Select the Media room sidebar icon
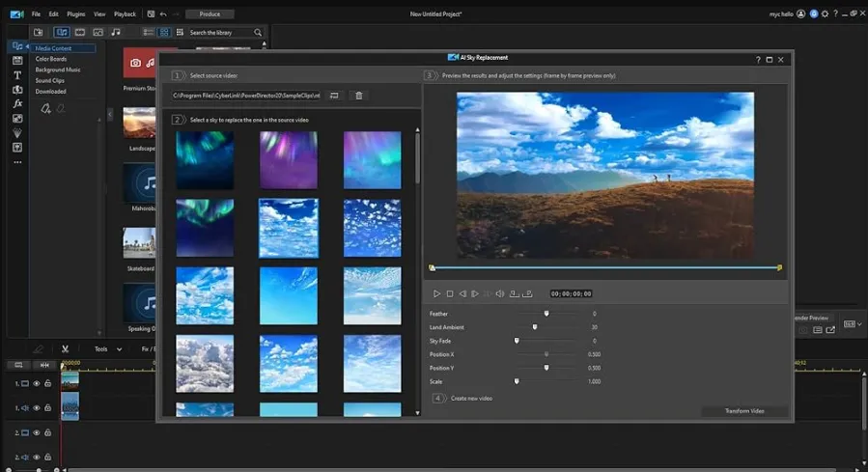This screenshot has width=868, height=472. 17,46
